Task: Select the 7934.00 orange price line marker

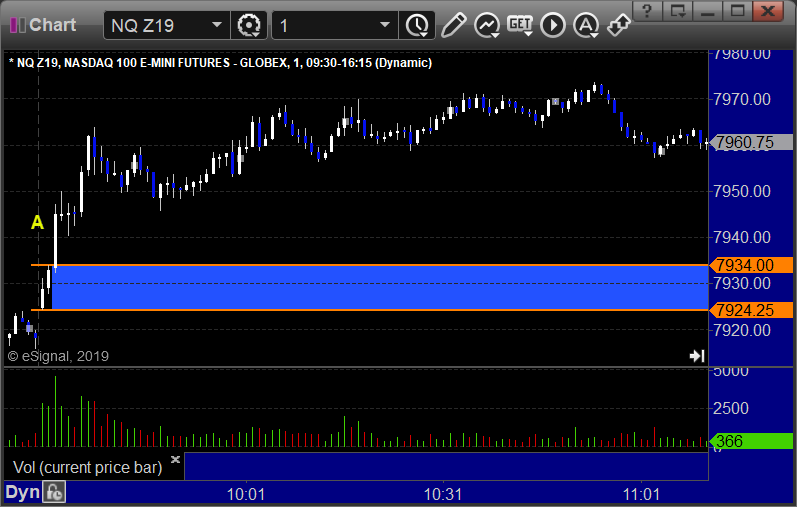Action: [752, 265]
